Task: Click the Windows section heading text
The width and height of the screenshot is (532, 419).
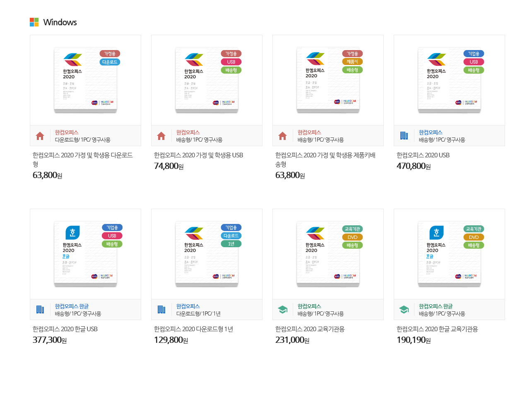Action: coord(60,22)
